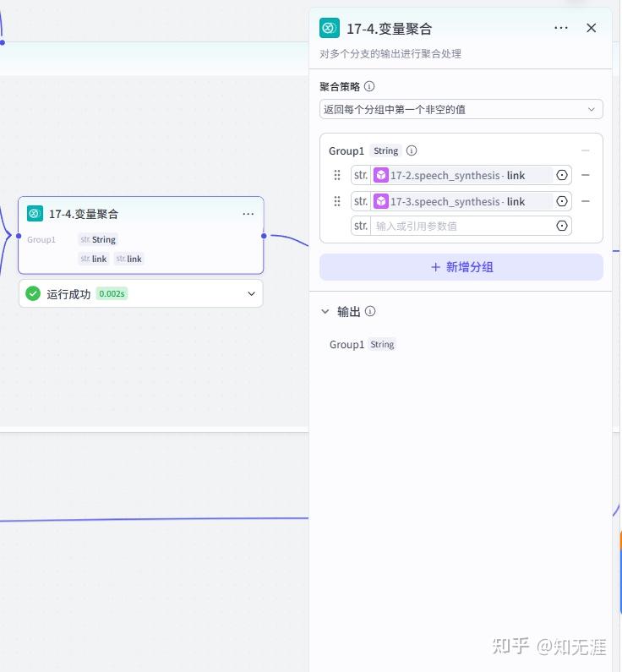This screenshot has width=622, height=672.
Task: Open reference picker on 17-3.speech_synthesis row
Action: point(562,201)
